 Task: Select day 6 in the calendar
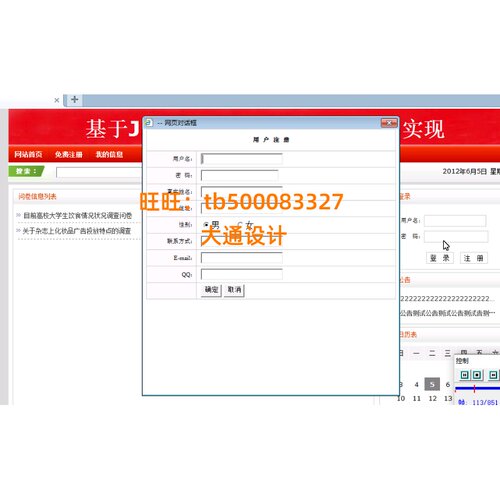click(x=448, y=384)
